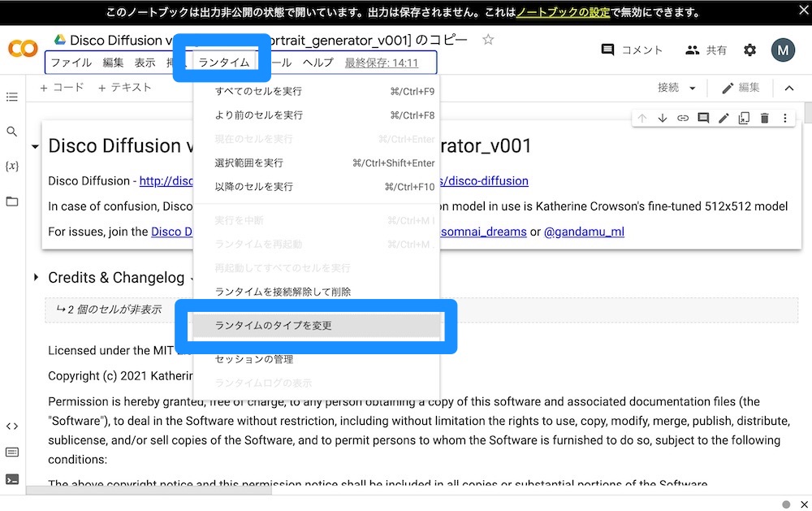This screenshot has height=511, width=812.
Task: Choose ランタイムのタイプを変更
Action: pyautogui.click(x=317, y=326)
